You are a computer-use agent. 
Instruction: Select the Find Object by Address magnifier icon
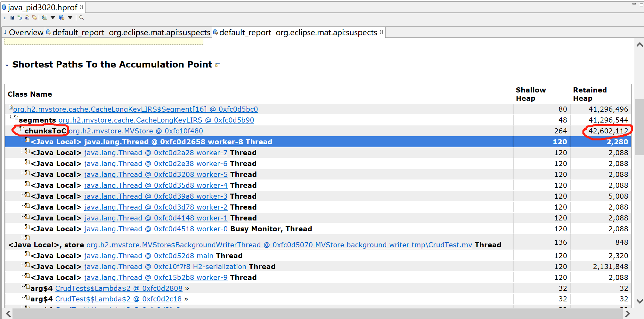point(81,18)
